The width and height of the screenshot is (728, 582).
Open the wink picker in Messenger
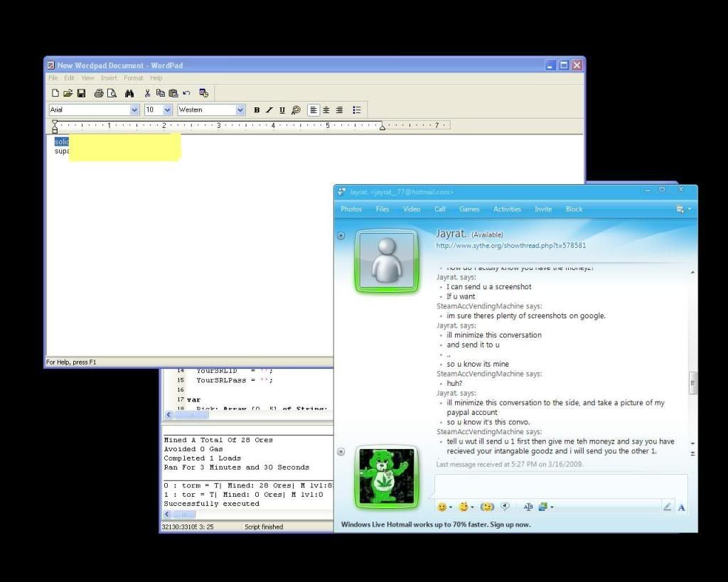click(466, 507)
